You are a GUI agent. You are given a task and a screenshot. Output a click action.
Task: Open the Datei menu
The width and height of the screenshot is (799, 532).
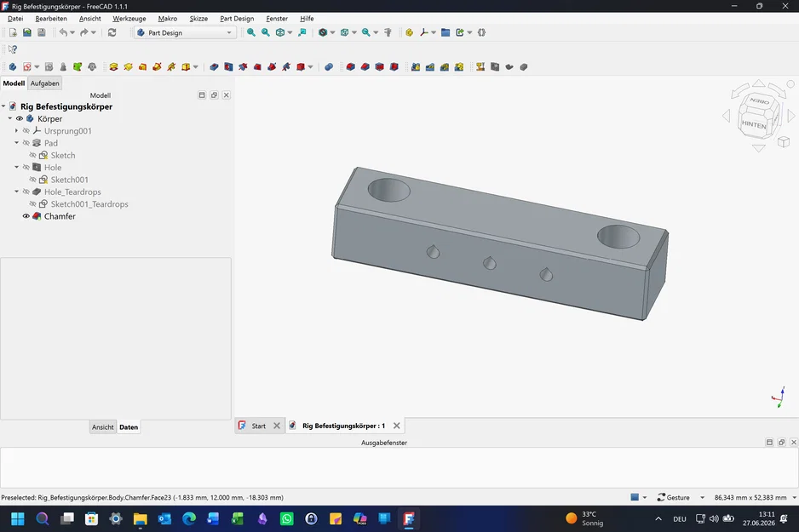(15, 19)
